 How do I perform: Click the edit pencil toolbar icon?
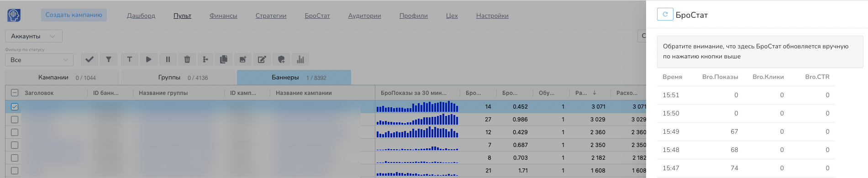(262, 59)
